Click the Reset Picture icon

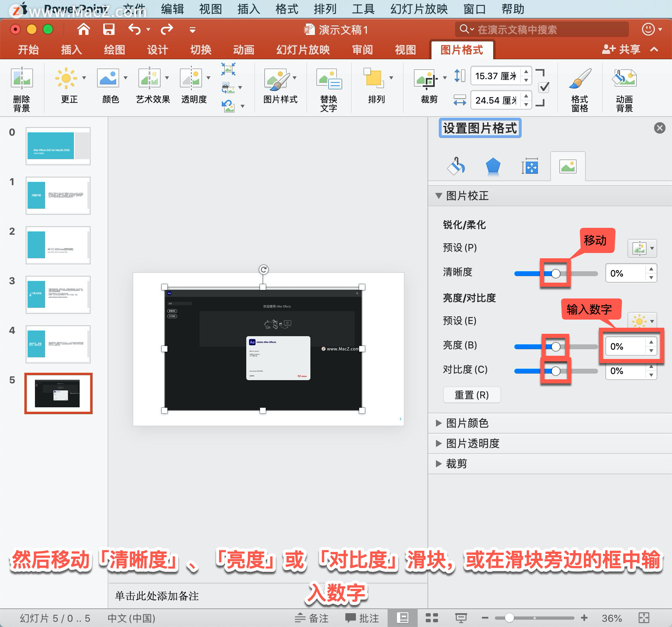228,106
